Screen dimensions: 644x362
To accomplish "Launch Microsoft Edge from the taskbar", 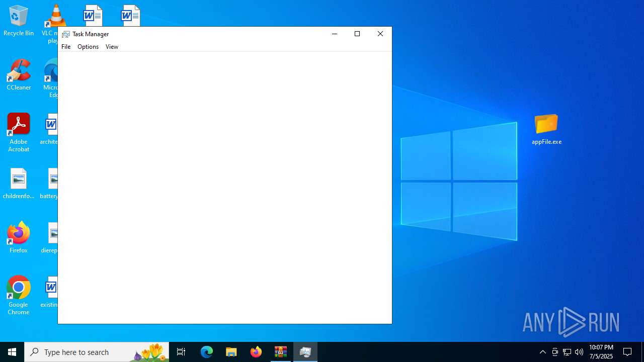I will pyautogui.click(x=207, y=352).
